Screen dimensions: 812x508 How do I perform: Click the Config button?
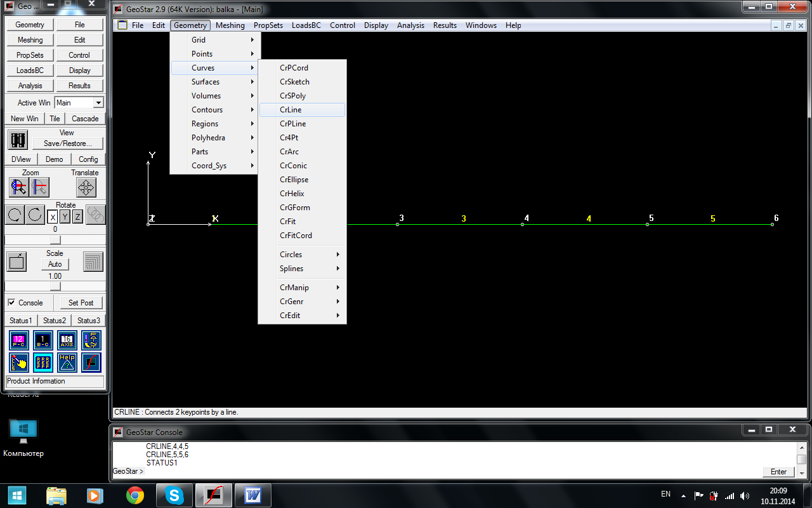coord(88,159)
